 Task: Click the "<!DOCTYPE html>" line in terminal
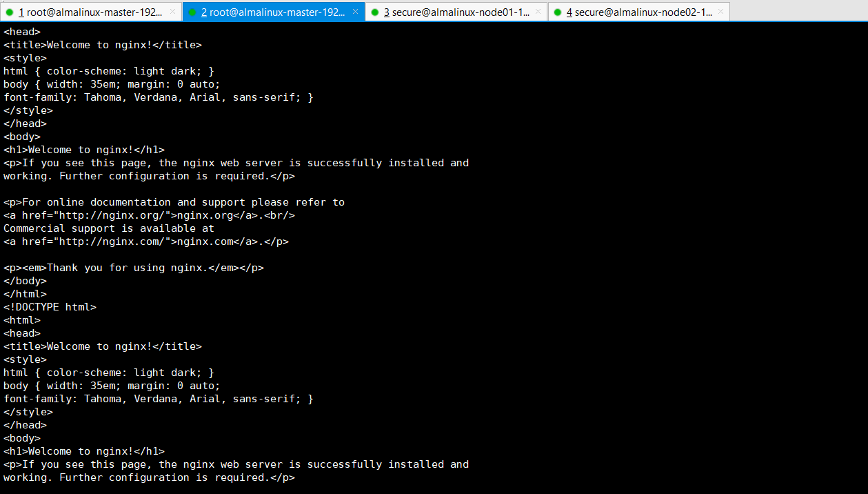click(50, 307)
